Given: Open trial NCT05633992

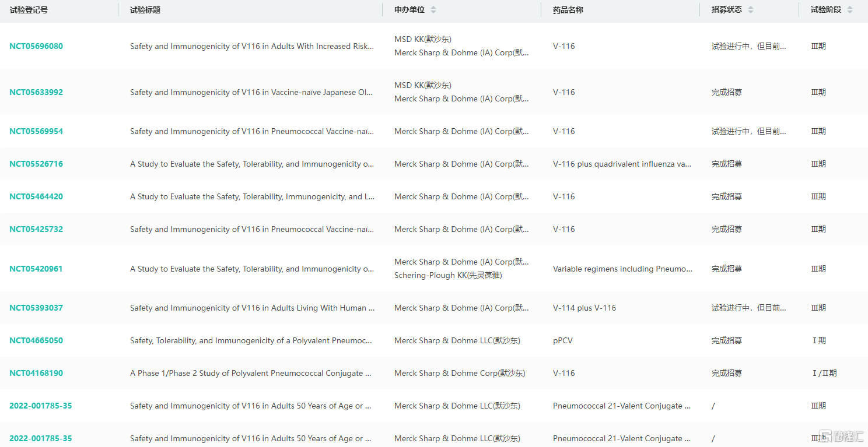Looking at the screenshot, I should [36, 92].
